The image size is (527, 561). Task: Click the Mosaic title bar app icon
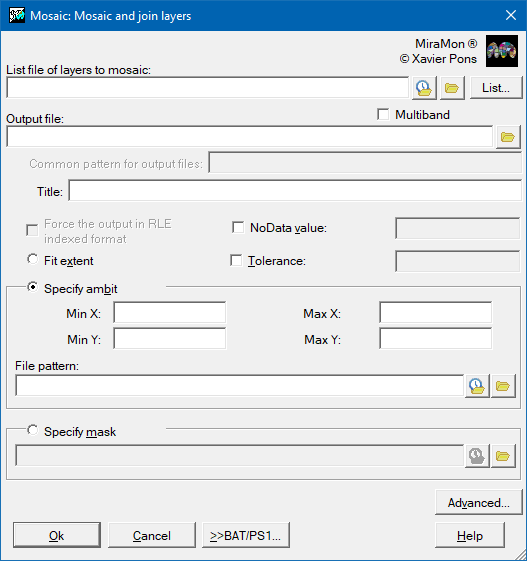[x=17, y=15]
